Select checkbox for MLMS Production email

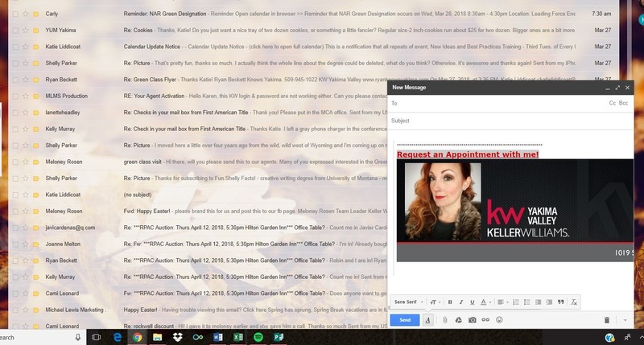pos(15,96)
